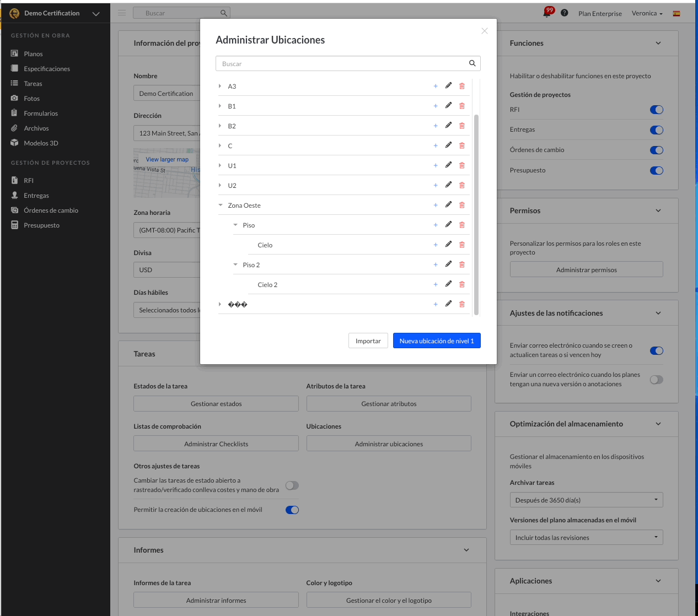Delete the U1 location
Image resolution: width=698 pixels, height=616 pixels.
(462, 165)
